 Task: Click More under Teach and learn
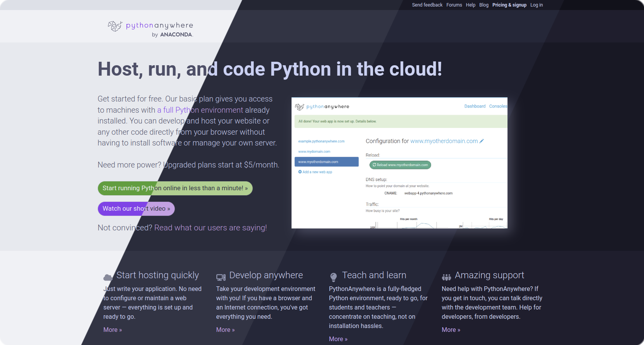[x=338, y=339]
